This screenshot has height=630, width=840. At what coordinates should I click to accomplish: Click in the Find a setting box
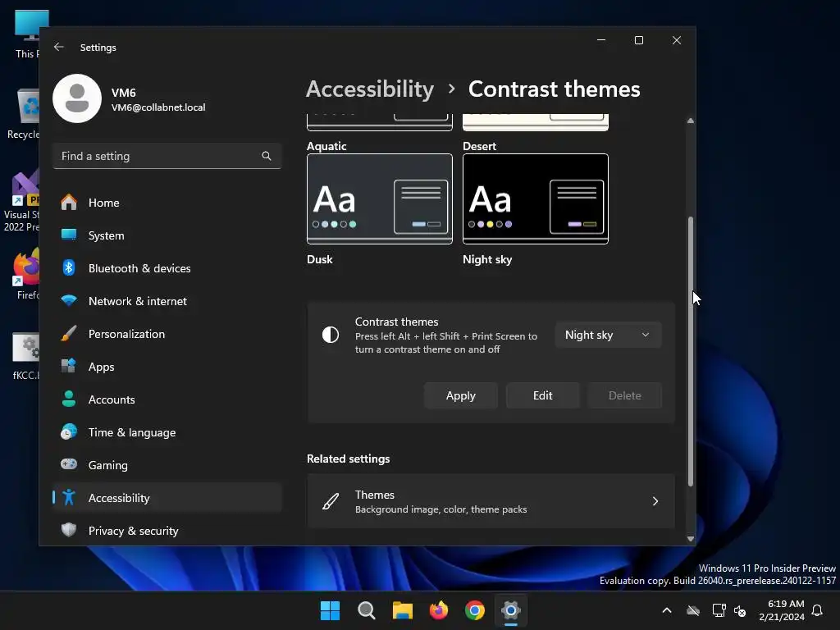(x=167, y=156)
